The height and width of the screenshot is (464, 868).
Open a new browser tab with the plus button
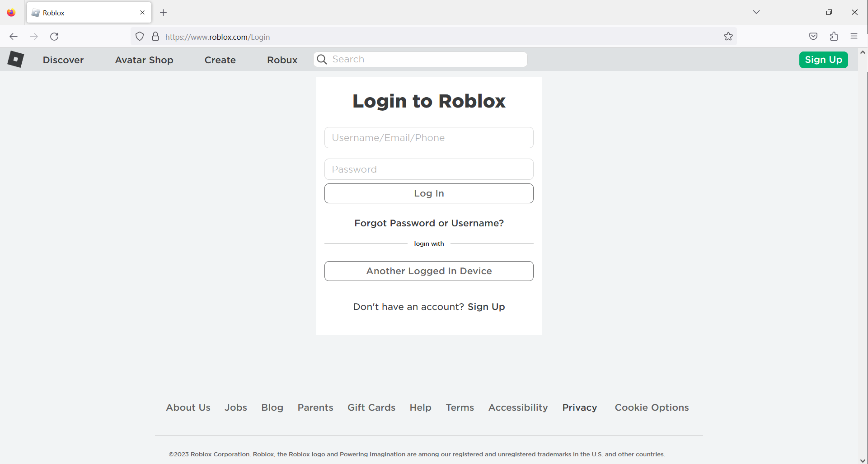tap(163, 13)
